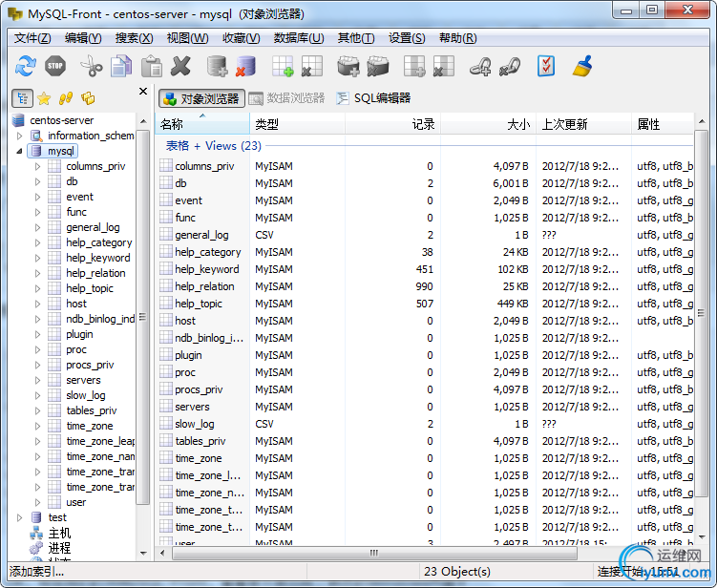Viewport: 717px width, 588px height.
Task: Switch to the SQL编辑器 tab
Action: coord(373,98)
